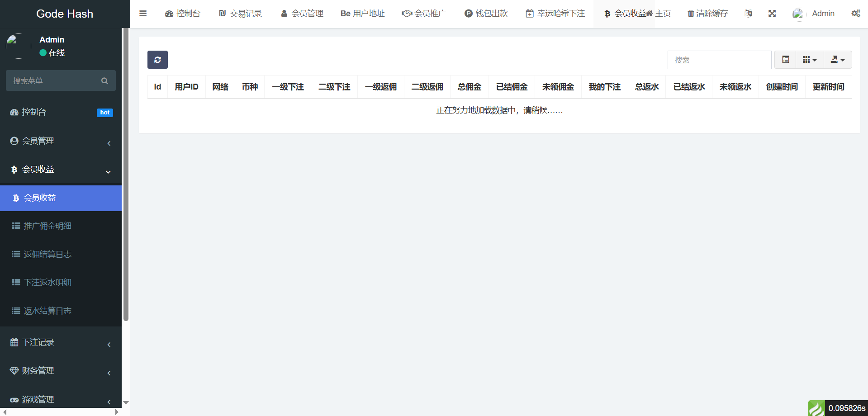This screenshot has height=416, width=868.
Task: Expand the 会员管理 sidebar group
Action: click(x=61, y=141)
